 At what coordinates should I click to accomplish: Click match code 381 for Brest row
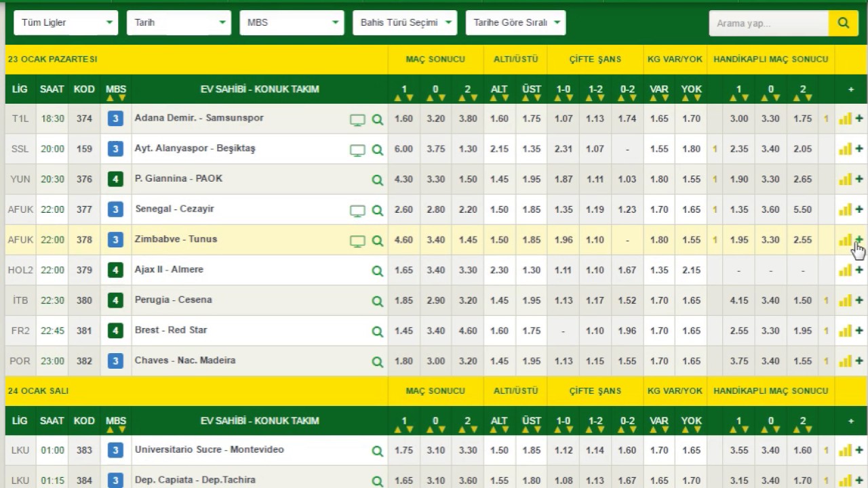tap(84, 331)
